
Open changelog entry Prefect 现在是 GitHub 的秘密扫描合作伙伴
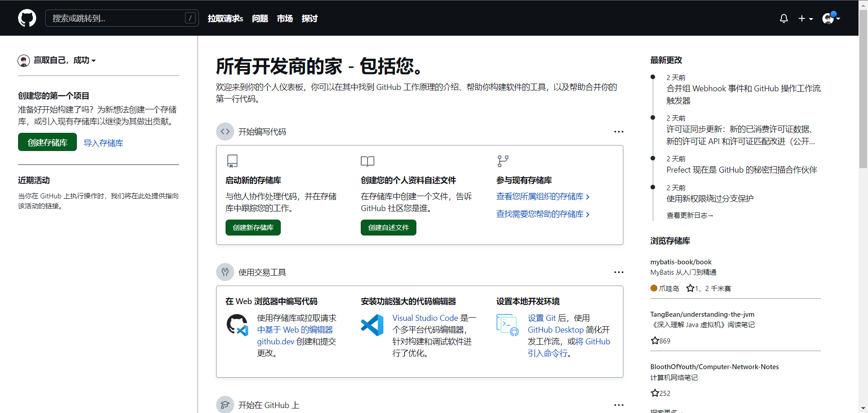point(741,170)
